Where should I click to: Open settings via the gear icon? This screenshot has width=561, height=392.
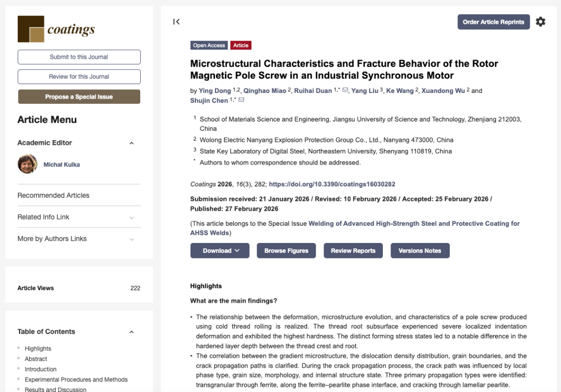540,22
